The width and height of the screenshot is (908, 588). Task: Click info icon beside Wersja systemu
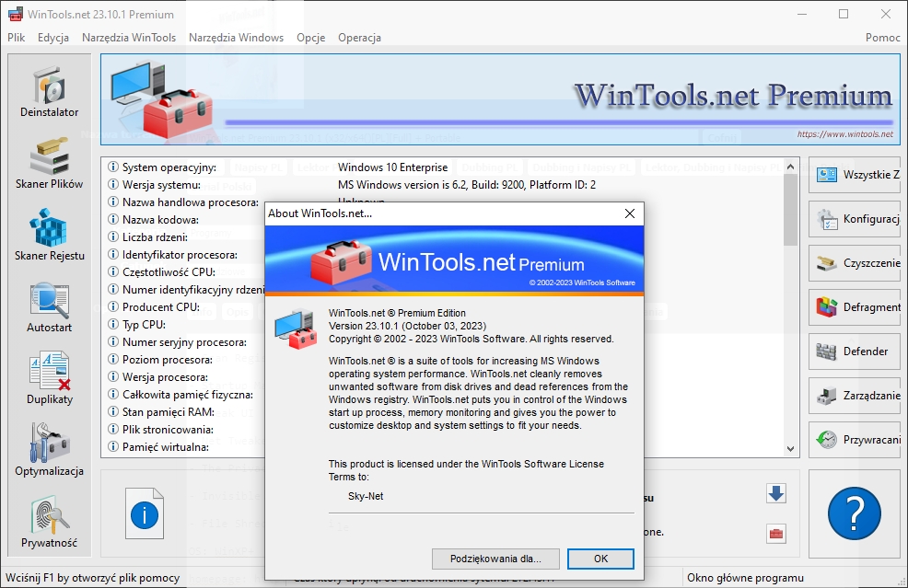(x=113, y=185)
